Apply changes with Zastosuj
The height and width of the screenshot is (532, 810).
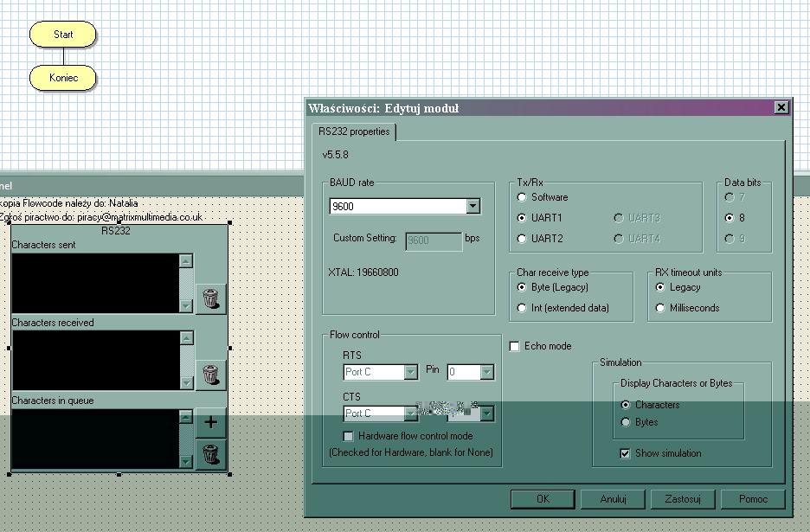coord(683,499)
